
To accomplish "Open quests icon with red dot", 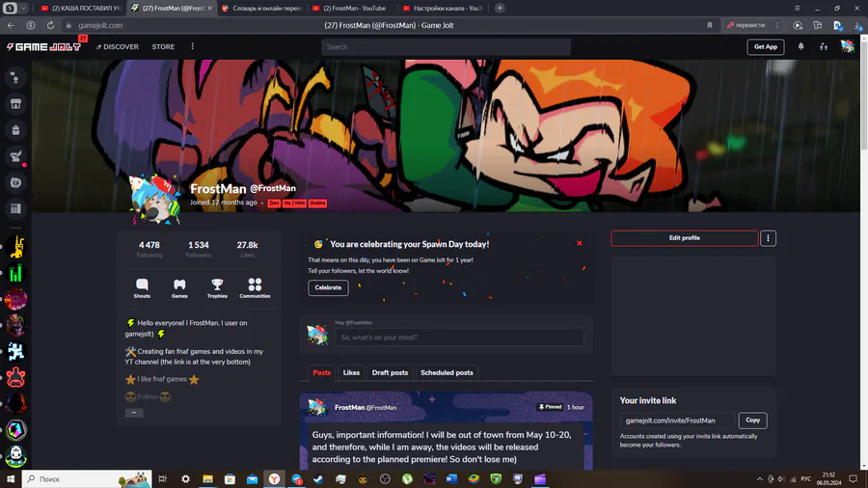I will coord(15,156).
